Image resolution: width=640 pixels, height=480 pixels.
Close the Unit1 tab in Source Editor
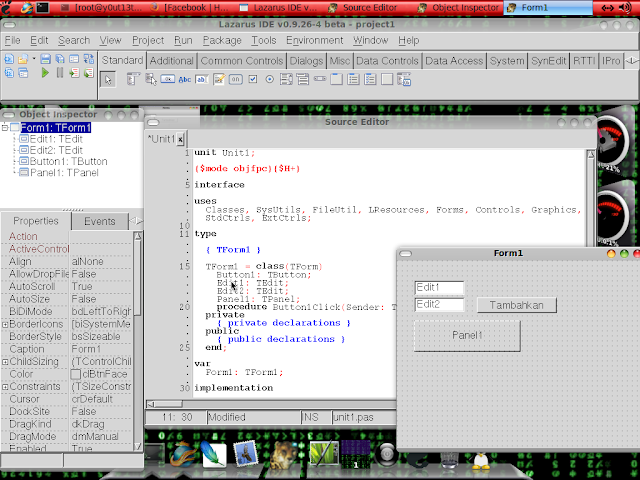coord(180,140)
